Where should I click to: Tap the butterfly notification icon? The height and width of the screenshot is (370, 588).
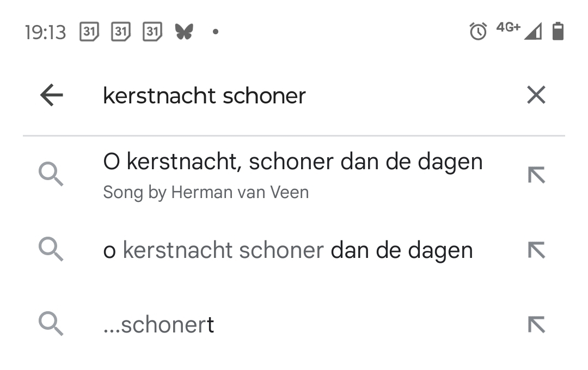[x=184, y=32]
